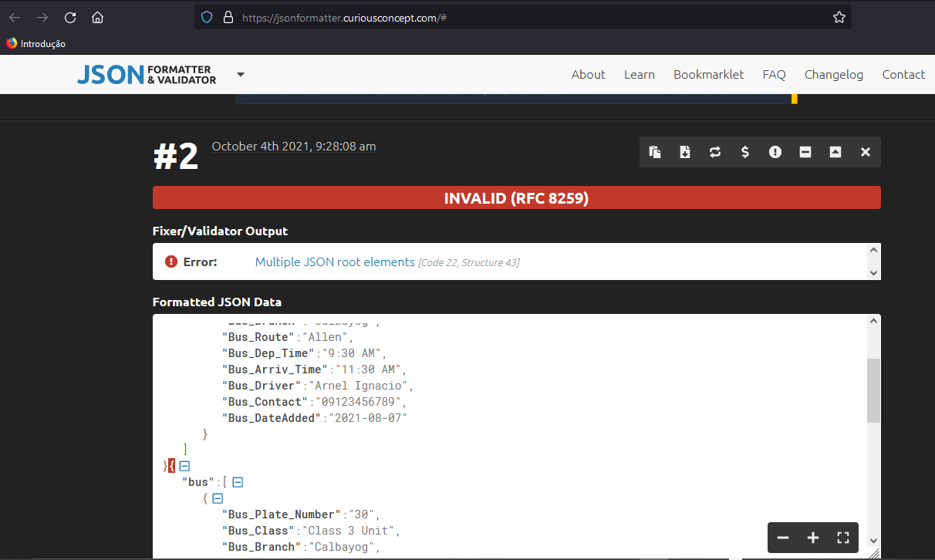The height and width of the screenshot is (560, 935).
Task: Click the reprocess arrows icon
Action: tap(715, 152)
